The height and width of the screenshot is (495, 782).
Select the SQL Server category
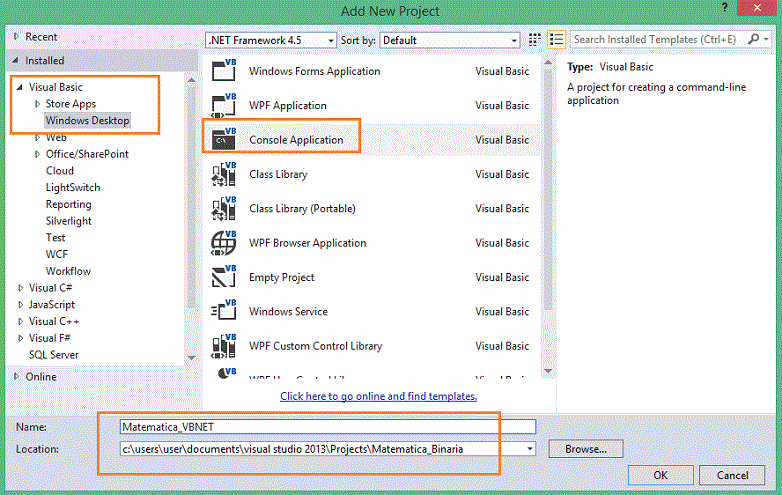point(53,355)
